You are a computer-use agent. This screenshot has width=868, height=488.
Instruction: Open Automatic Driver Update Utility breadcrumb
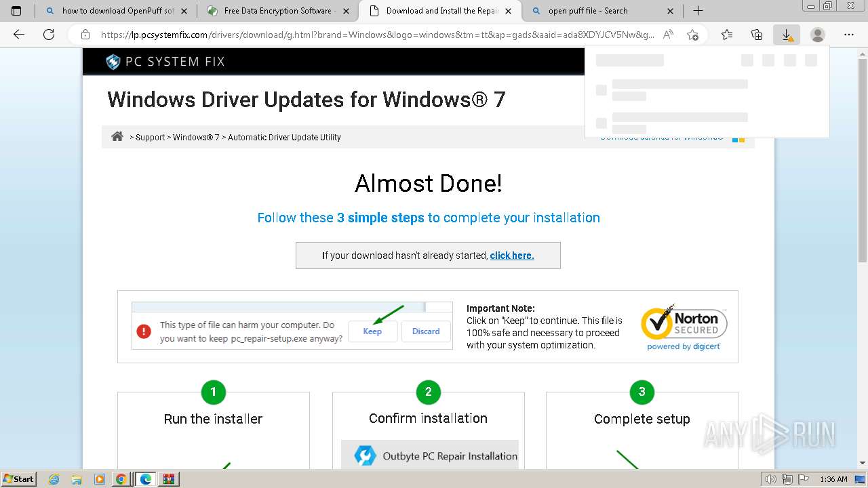pyautogui.click(x=284, y=137)
